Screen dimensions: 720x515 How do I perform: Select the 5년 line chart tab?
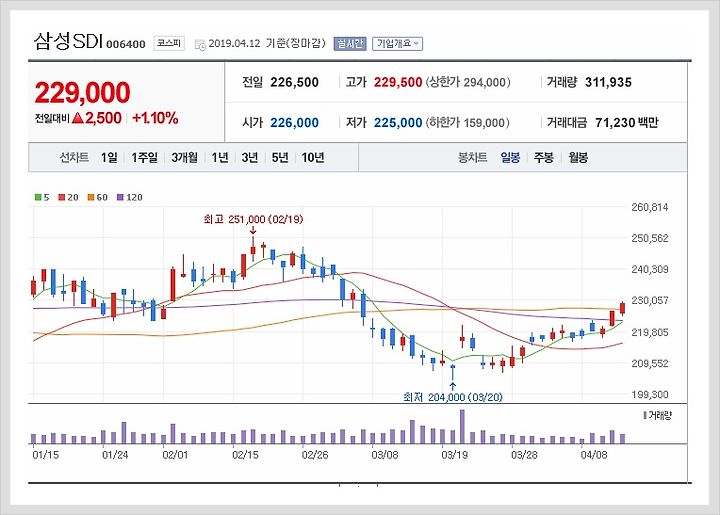click(x=280, y=157)
